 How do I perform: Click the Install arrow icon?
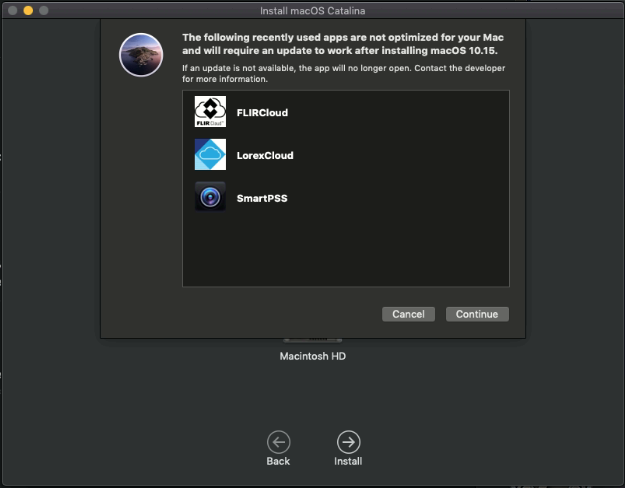tap(348, 442)
